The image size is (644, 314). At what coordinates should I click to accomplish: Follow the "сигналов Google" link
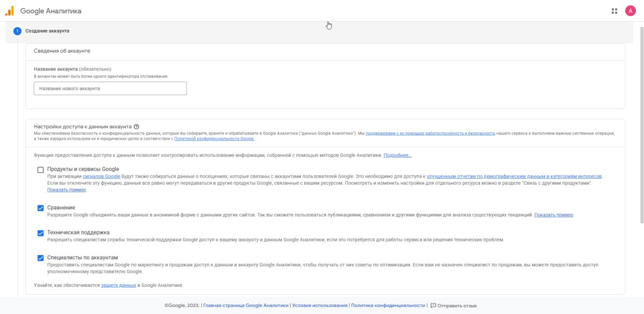coord(102,177)
